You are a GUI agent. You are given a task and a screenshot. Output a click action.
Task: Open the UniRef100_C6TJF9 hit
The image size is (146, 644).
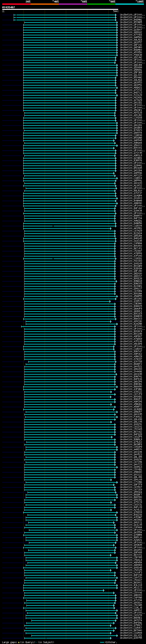click(x=131, y=394)
